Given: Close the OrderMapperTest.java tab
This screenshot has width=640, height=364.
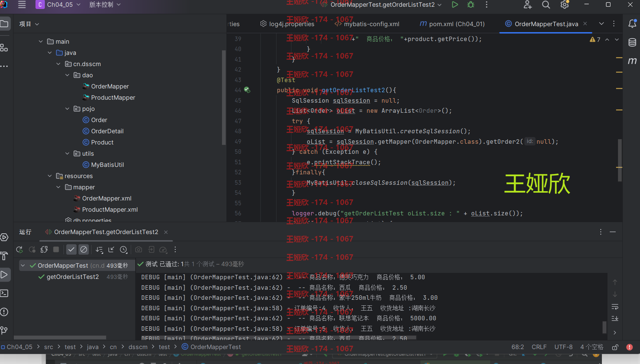Looking at the screenshot, I should tap(585, 24).
